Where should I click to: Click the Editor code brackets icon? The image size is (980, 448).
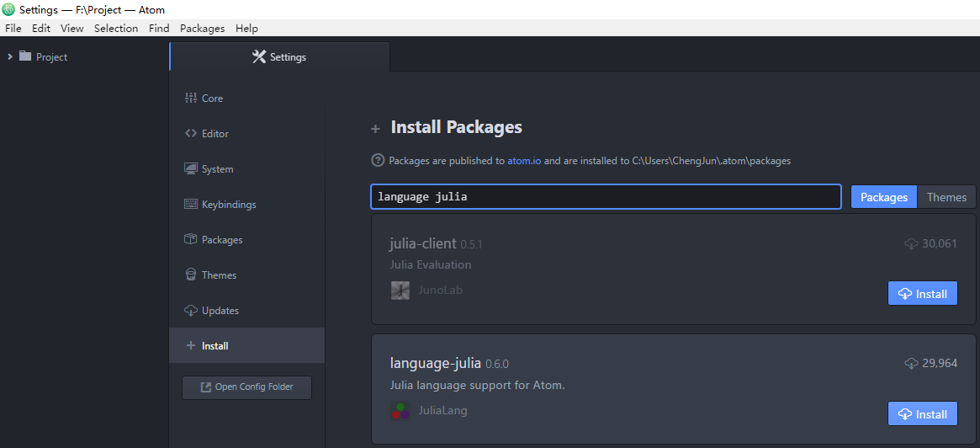(x=191, y=133)
